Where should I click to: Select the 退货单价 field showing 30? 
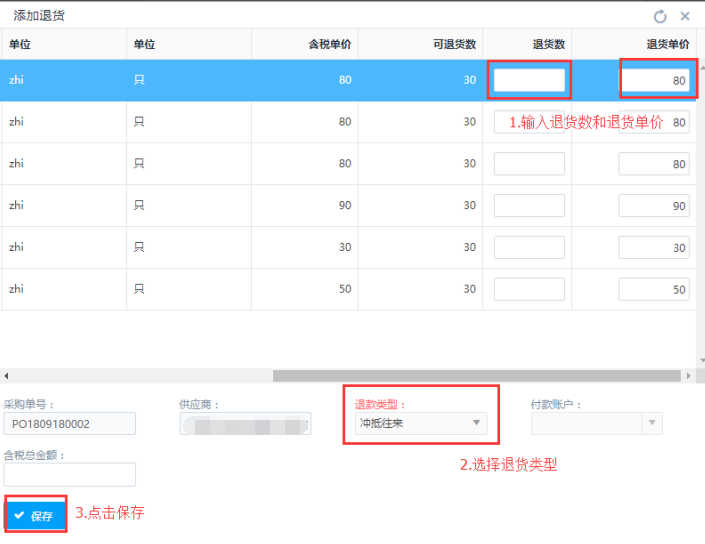pos(654,248)
